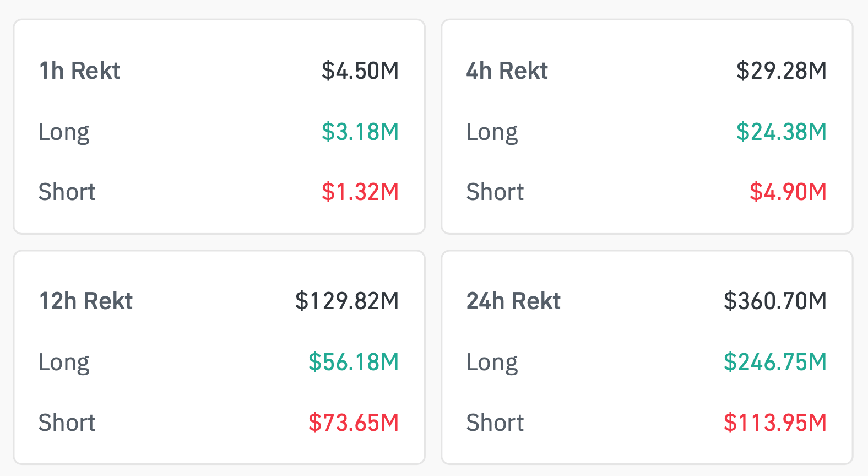Select the 4h Long $24.38M amount
The image size is (868, 476).
pyautogui.click(x=782, y=132)
